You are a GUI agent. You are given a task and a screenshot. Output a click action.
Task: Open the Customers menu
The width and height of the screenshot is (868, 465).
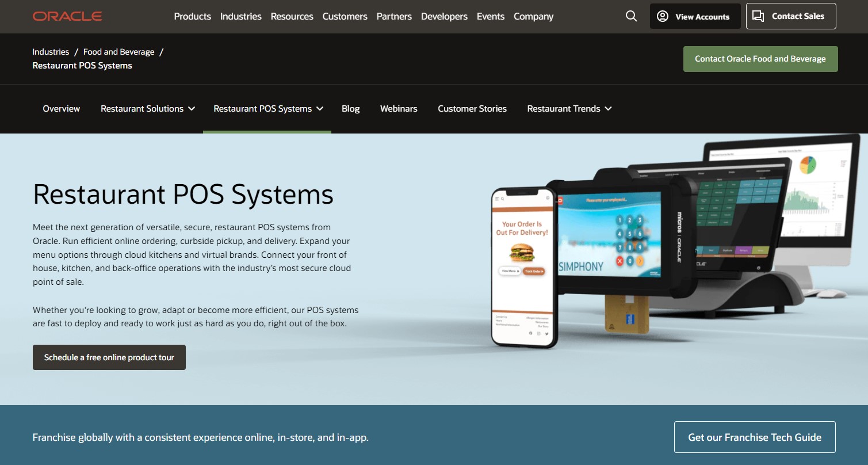click(x=345, y=16)
